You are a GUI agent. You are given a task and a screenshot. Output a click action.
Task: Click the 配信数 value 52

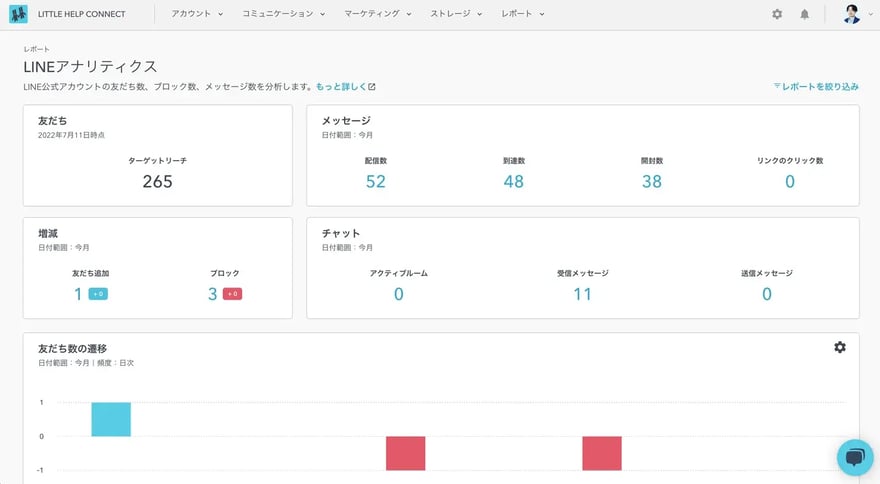[375, 181]
